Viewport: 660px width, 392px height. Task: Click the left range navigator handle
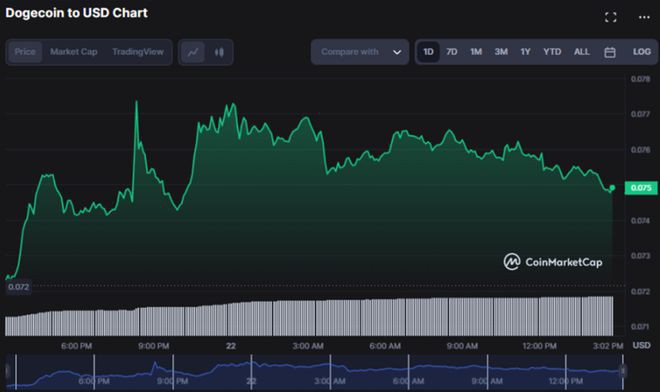click(8, 371)
